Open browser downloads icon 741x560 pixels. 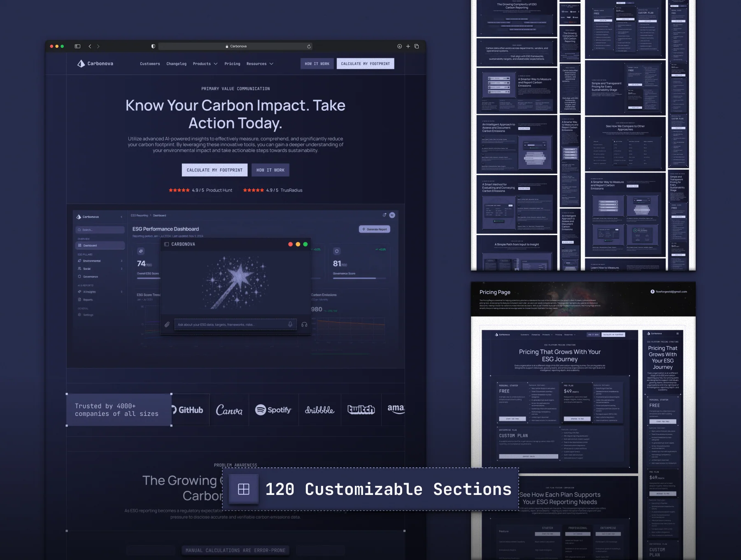click(399, 46)
